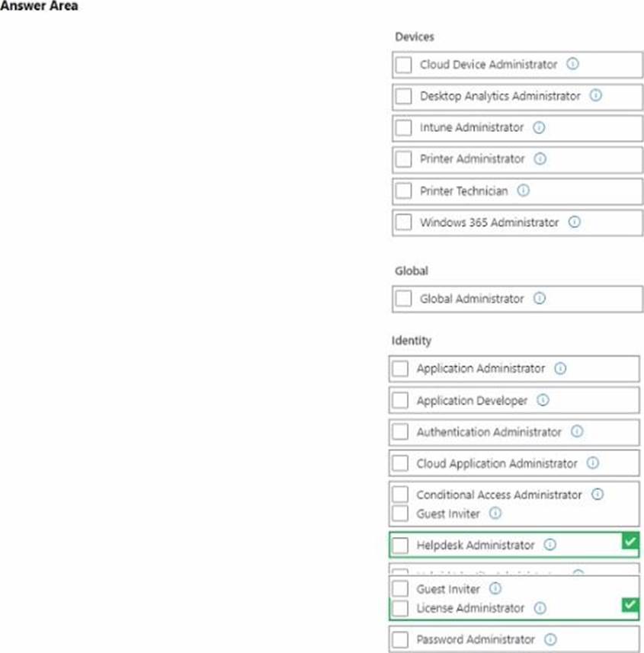Click the Password Administrator role label
This screenshot has width=644, height=653.
click(476, 639)
